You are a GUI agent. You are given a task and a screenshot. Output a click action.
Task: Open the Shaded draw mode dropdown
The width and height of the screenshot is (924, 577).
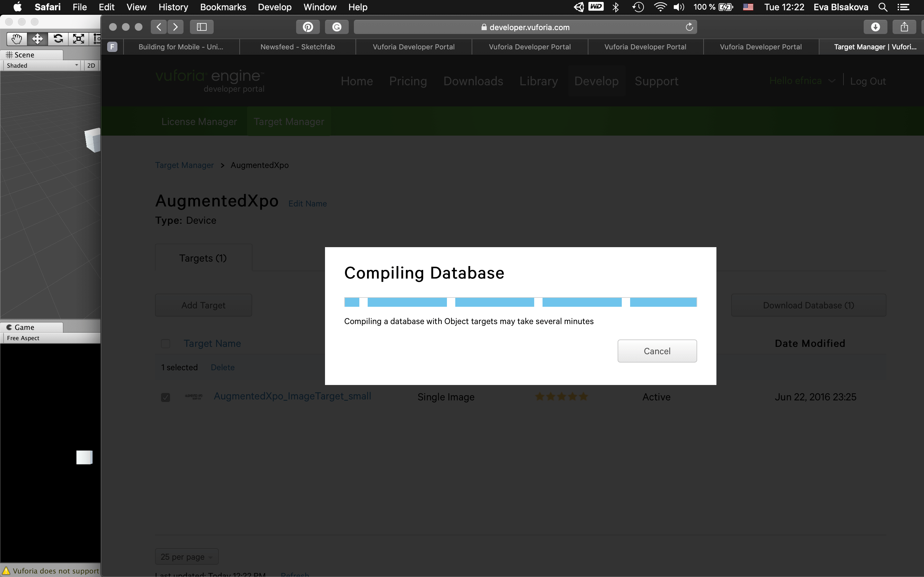[42, 66]
